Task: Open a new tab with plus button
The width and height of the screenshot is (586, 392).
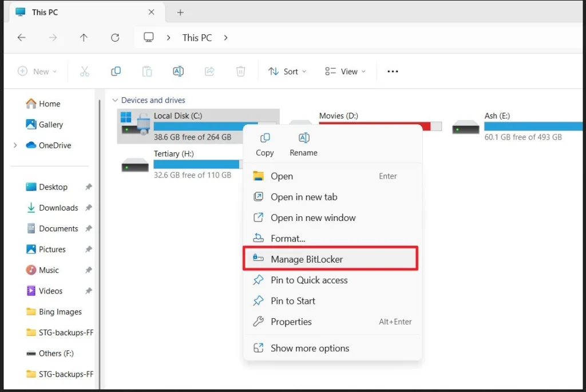Action: click(x=180, y=12)
